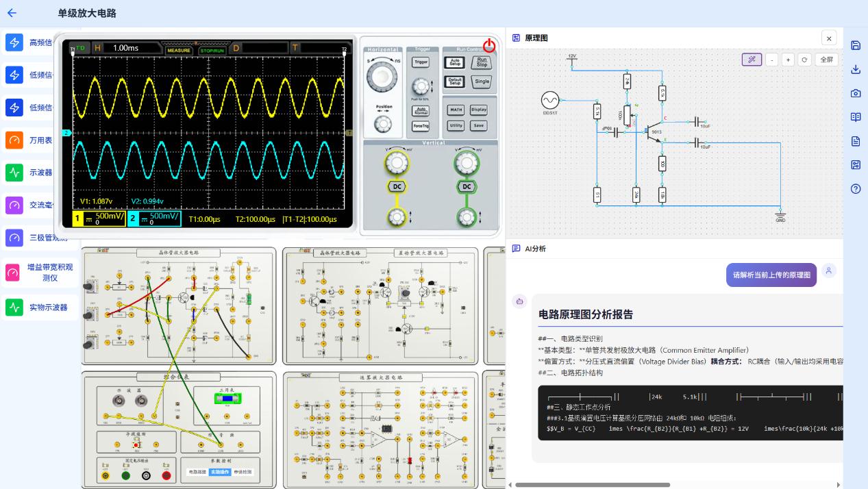Image resolution: width=868 pixels, height=489 pixels.
Task: Close the 原理图 panel
Action: (829, 38)
